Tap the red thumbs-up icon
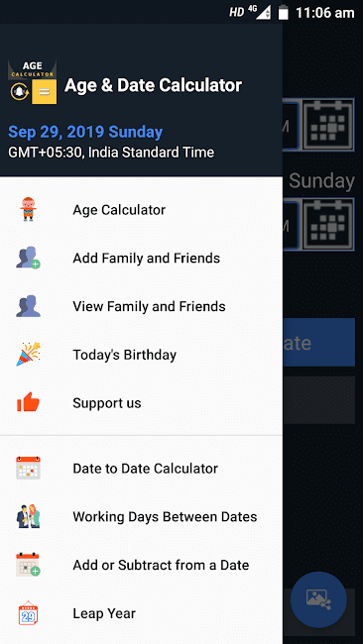The width and height of the screenshot is (363, 644). pos(28,402)
